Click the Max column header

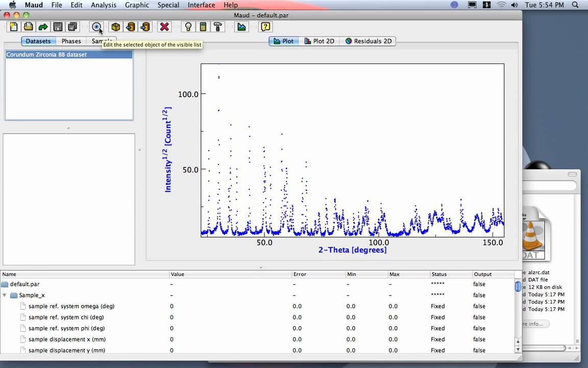tap(408, 274)
